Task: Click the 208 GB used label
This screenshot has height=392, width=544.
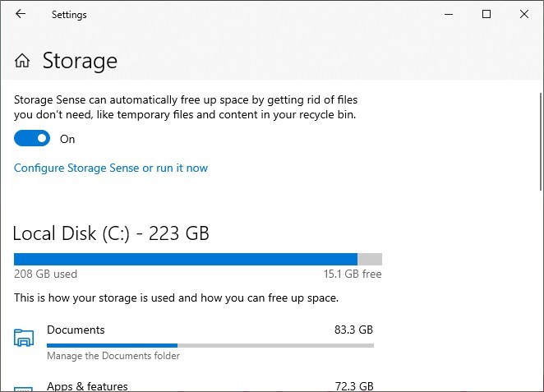Action: [x=45, y=274]
